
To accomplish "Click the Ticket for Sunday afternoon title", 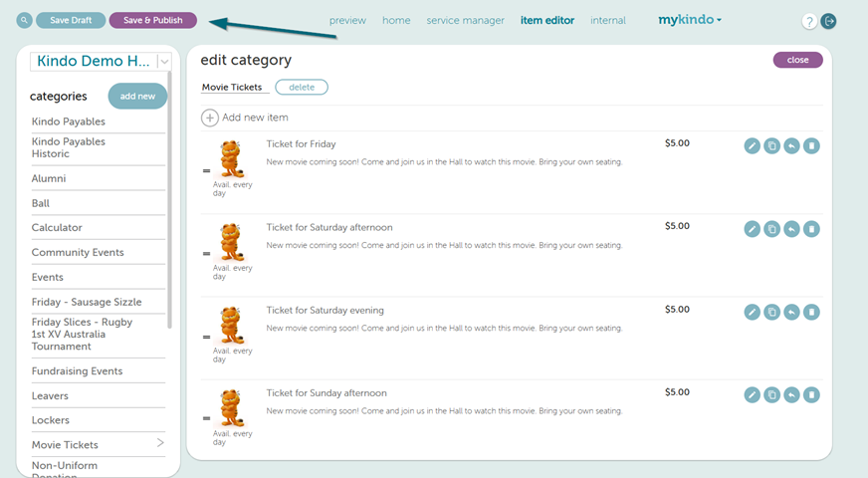I will coord(326,393).
